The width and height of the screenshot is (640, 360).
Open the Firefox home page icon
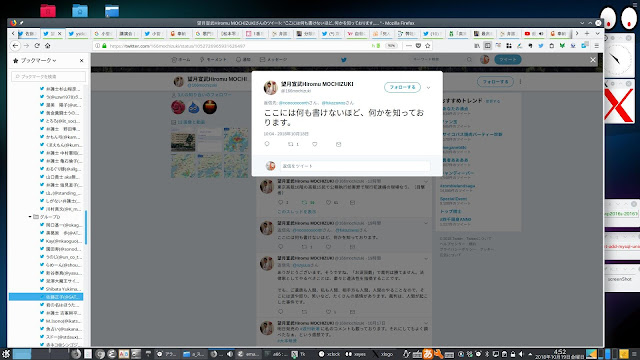[47, 46]
